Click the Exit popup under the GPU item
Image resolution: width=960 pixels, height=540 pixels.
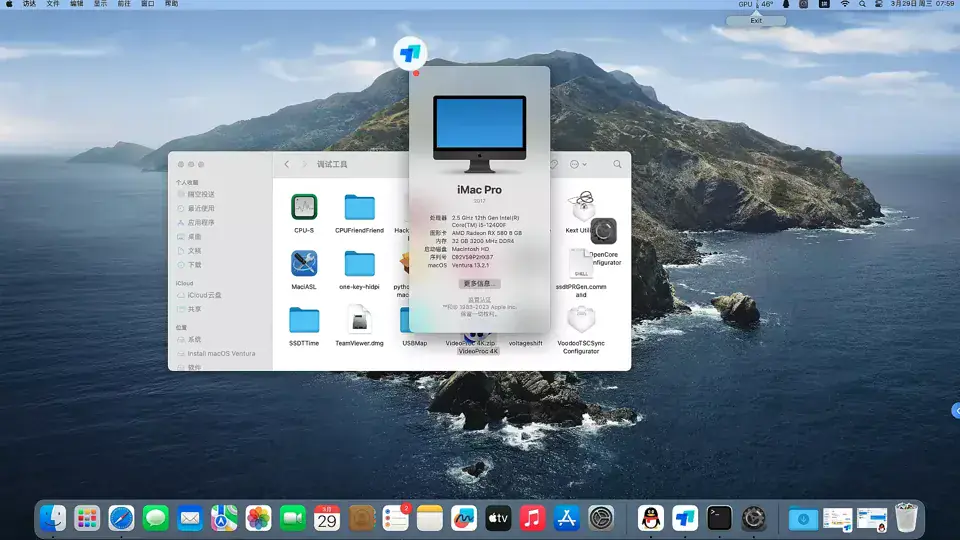(x=756, y=20)
